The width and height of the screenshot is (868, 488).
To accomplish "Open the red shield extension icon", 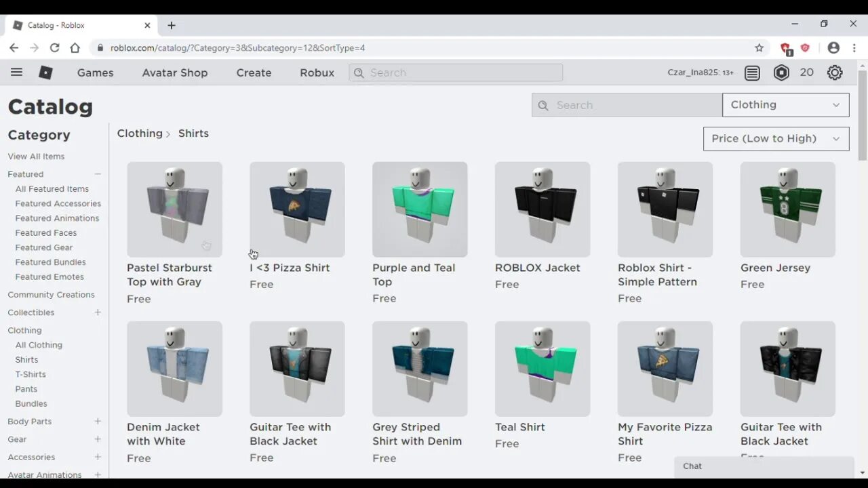I will tap(805, 47).
